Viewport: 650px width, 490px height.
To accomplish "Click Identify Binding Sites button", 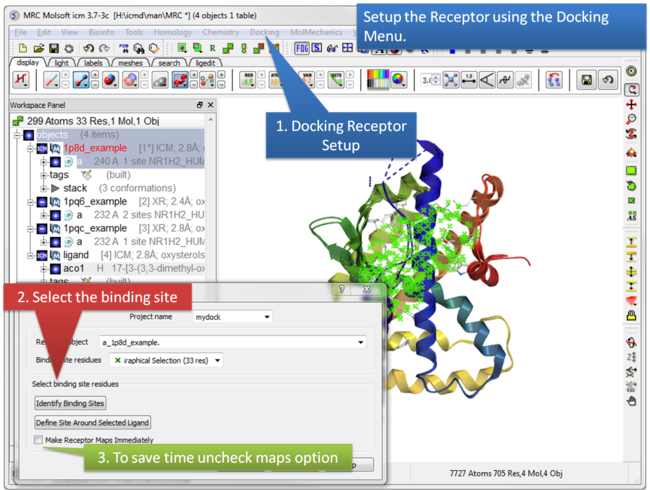I will [71, 403].
